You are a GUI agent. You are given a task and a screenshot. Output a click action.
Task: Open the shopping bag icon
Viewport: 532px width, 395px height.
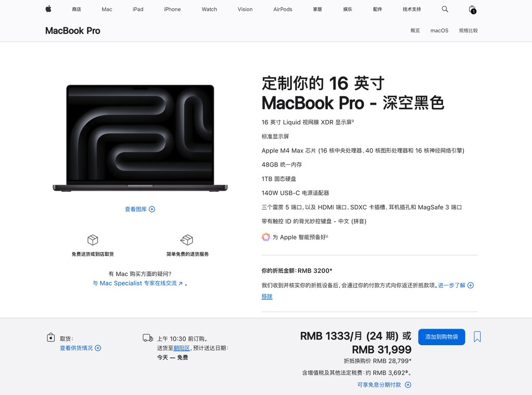pyautogui.click(x=472, y=9)
